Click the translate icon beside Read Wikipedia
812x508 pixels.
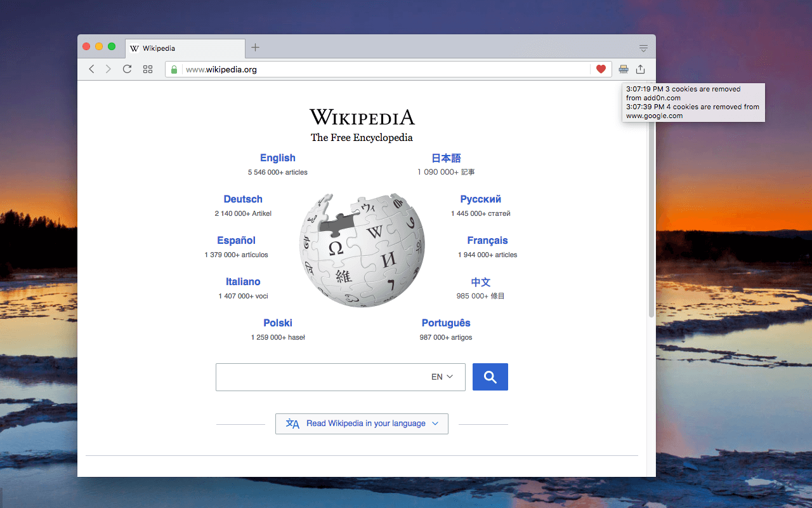[292, 424]
